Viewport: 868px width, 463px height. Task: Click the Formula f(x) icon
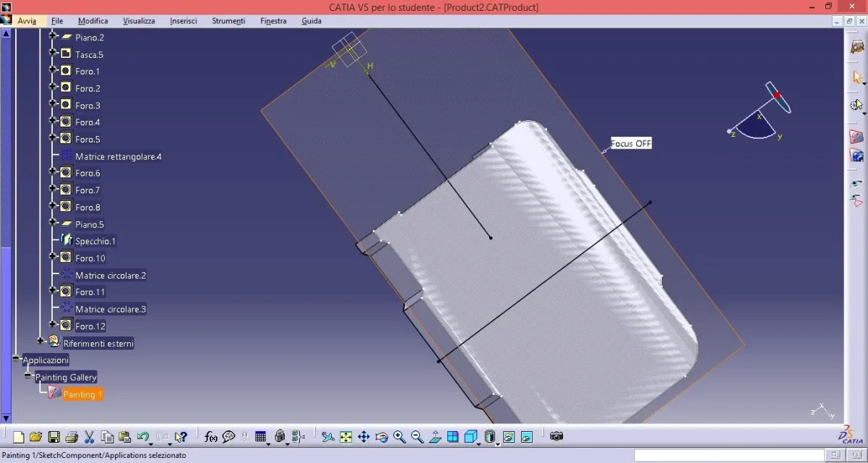(211, 437)
